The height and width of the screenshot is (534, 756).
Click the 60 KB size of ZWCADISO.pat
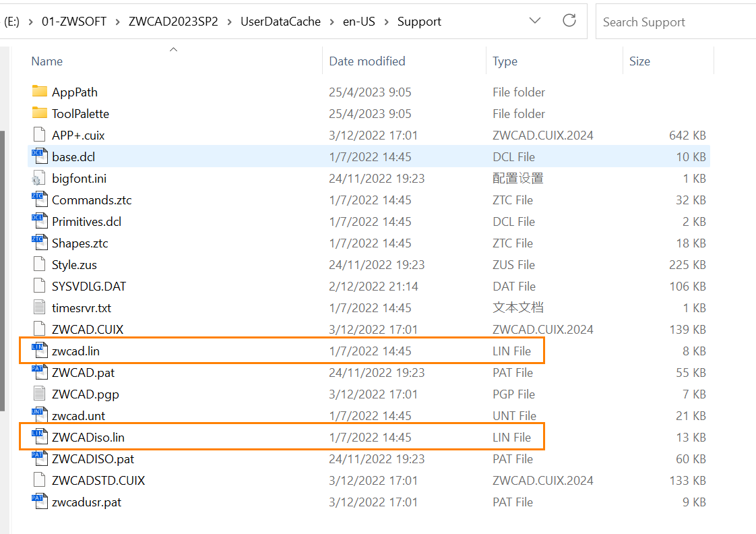click(691, 459)
